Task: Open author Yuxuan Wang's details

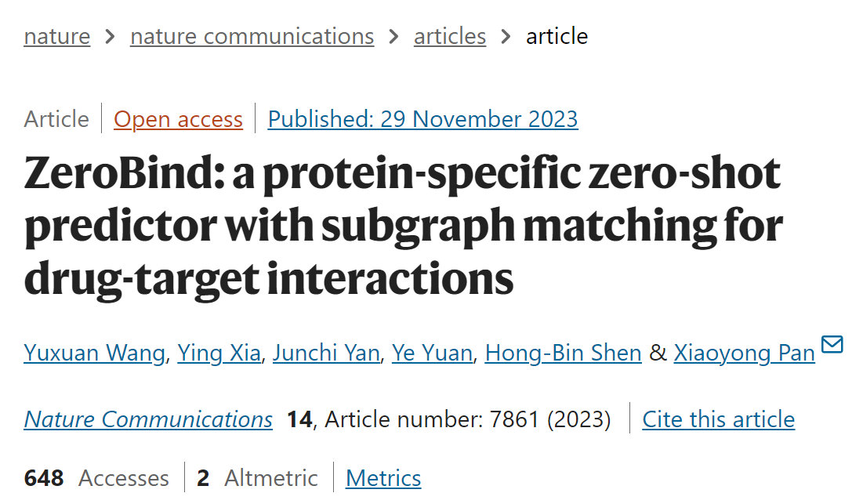Action: point(94,353)
